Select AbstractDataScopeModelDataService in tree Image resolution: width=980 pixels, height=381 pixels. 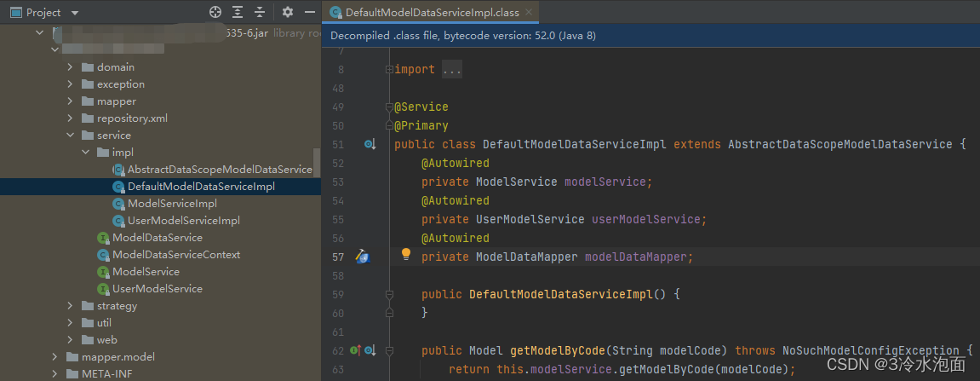220,170
